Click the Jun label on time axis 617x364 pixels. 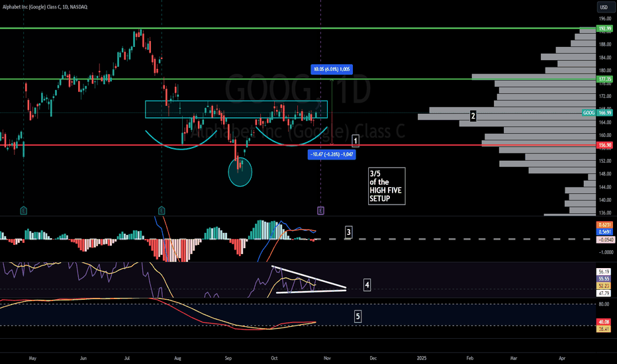83,358
